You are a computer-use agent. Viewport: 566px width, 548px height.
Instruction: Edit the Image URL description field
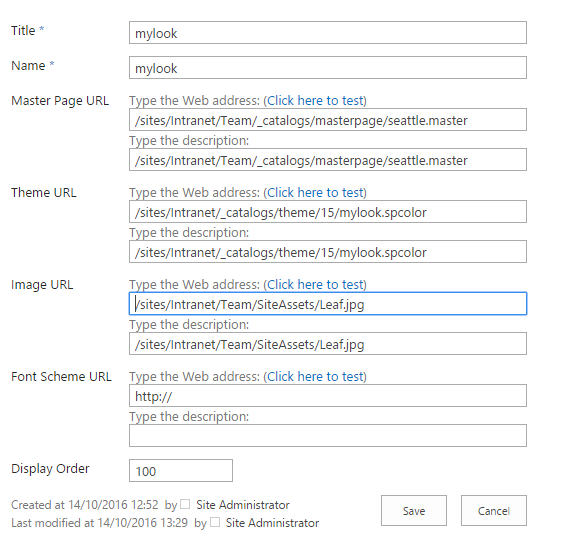click(328, 344)
